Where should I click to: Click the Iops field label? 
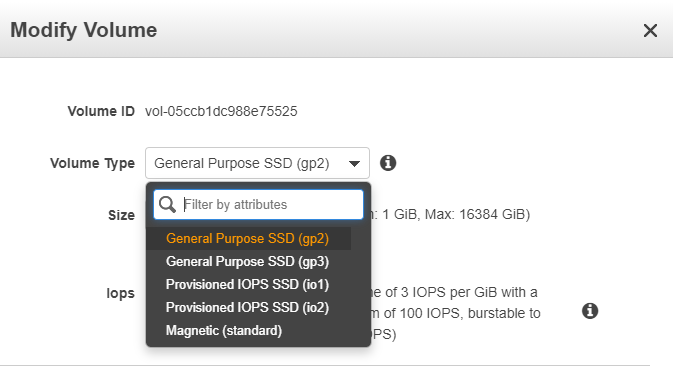click(121, 294)
